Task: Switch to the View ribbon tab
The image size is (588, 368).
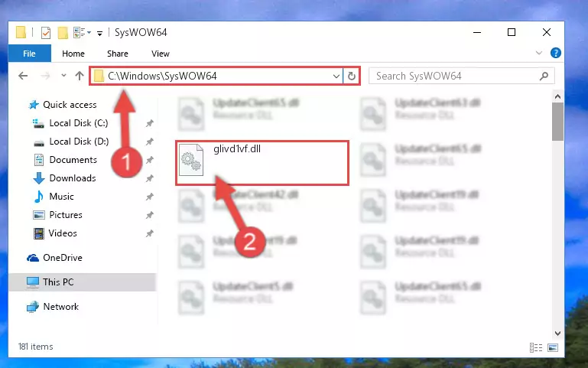Action: pyautogui.click(x=160, y=54)
